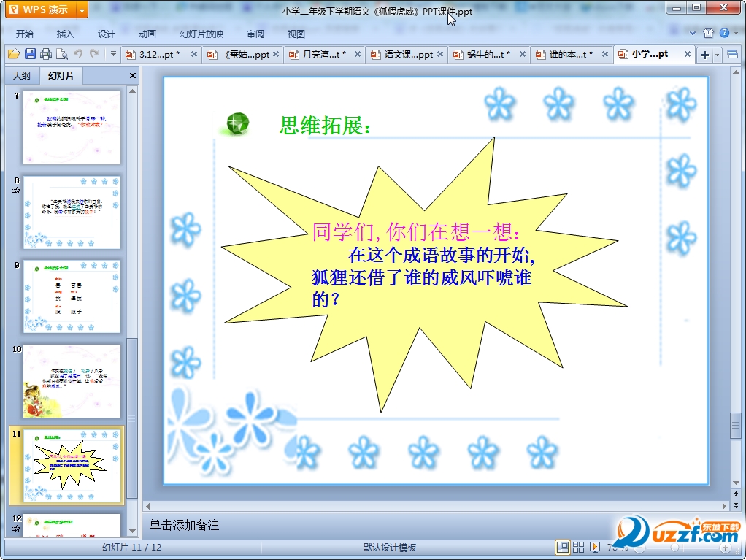746x560 pixels.
Task: Close the 3.12...pt document tab
Action: 194,54
